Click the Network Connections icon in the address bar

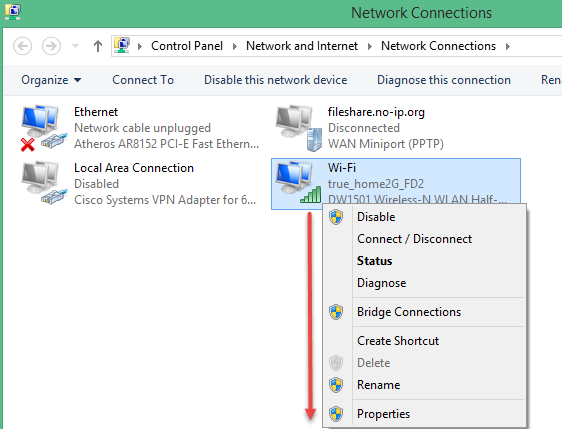122,46
